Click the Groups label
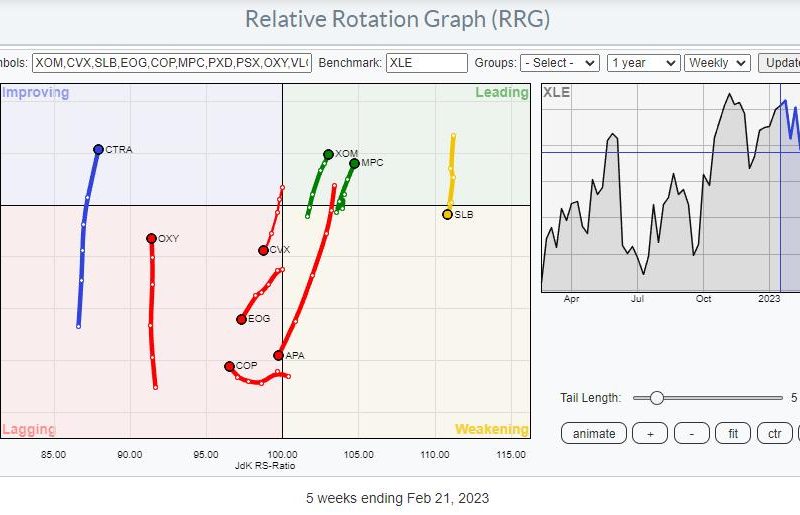The width and height of the screenshot is (800, 515). [x=495, y=63]
